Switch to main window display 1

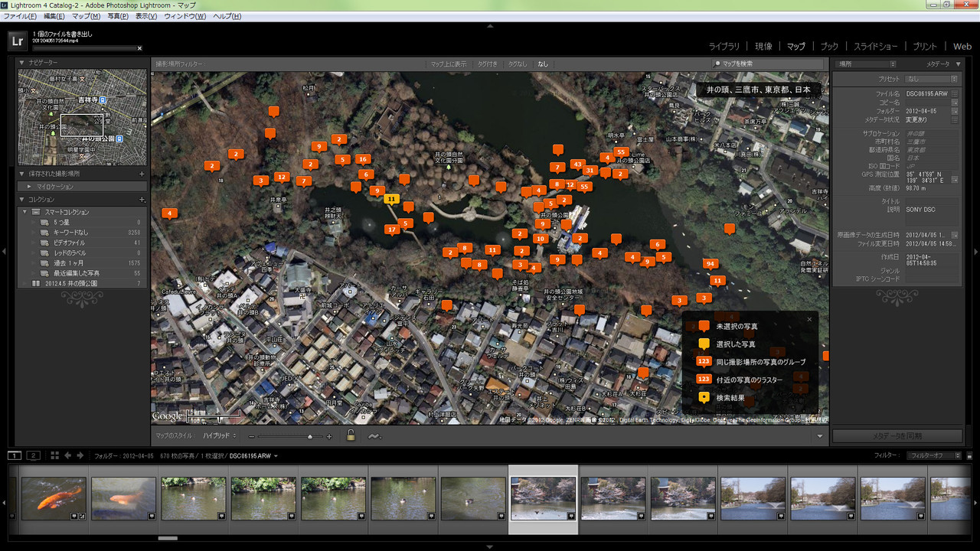(x=15, y=455)
